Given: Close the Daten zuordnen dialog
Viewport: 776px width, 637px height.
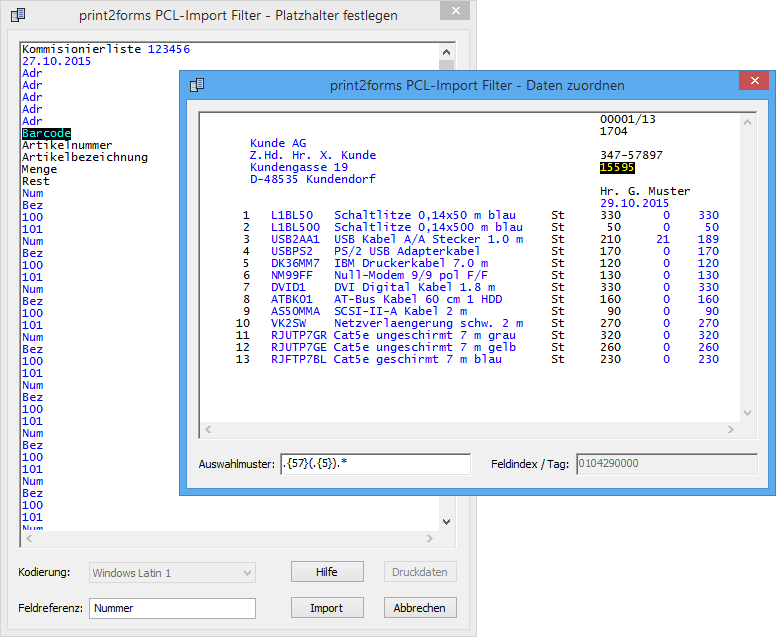Looking at the screenshot, I should [752, 84].
